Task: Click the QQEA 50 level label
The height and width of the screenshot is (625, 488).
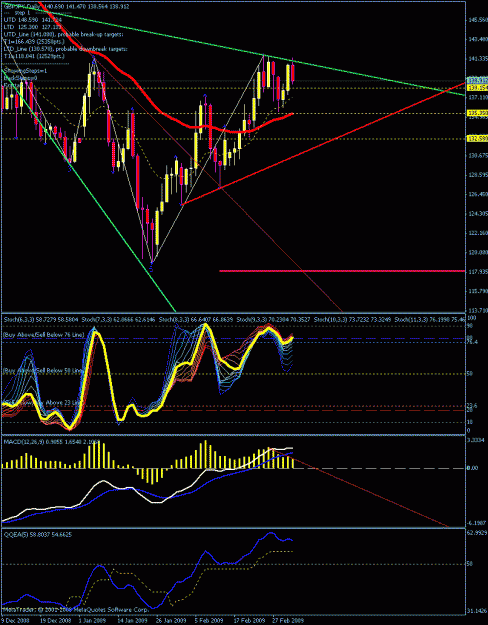Action: coord(470,564)
